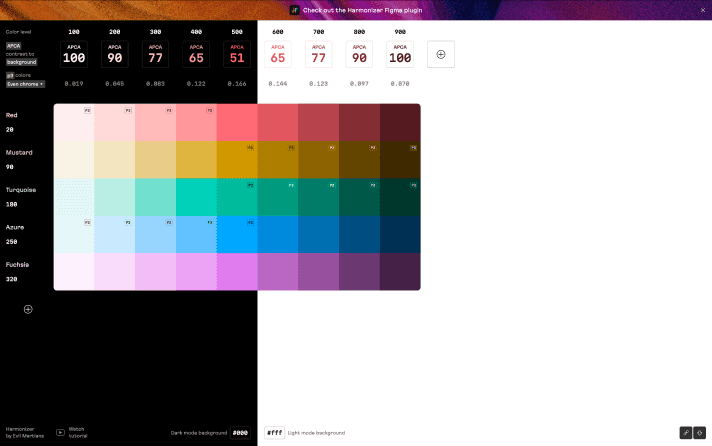The height and width of the screenshot is (446, 712).
Task: Select the chroma value 0.070
Action: 400,84
